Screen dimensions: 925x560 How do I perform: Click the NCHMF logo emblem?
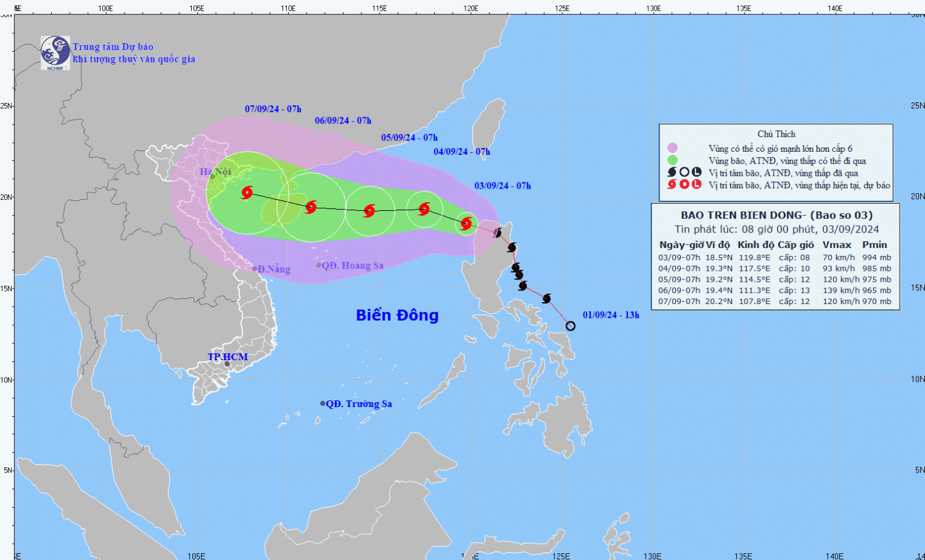pos(55,52)
